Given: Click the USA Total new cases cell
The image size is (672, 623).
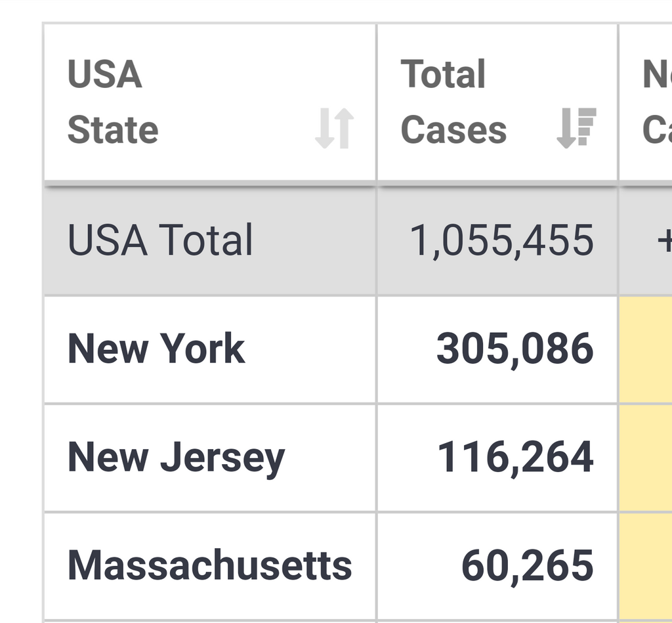Looking at the screenshot, I should pos(646,242).
